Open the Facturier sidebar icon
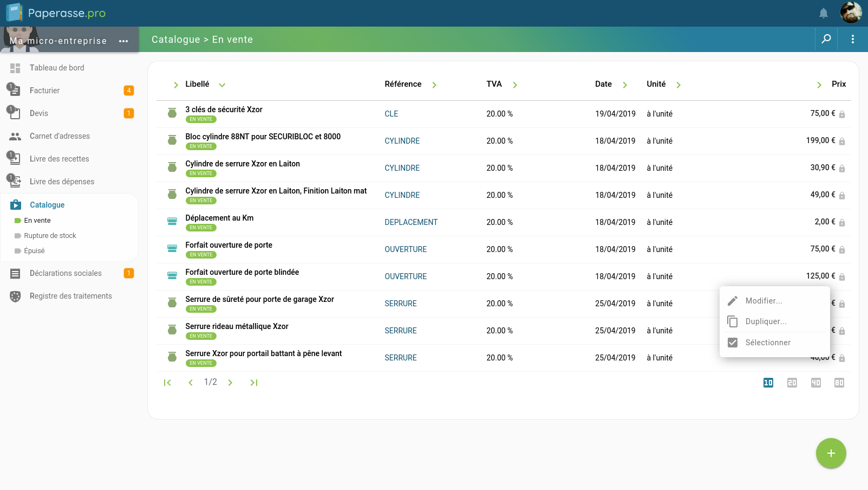 click(x=15, y=91)
